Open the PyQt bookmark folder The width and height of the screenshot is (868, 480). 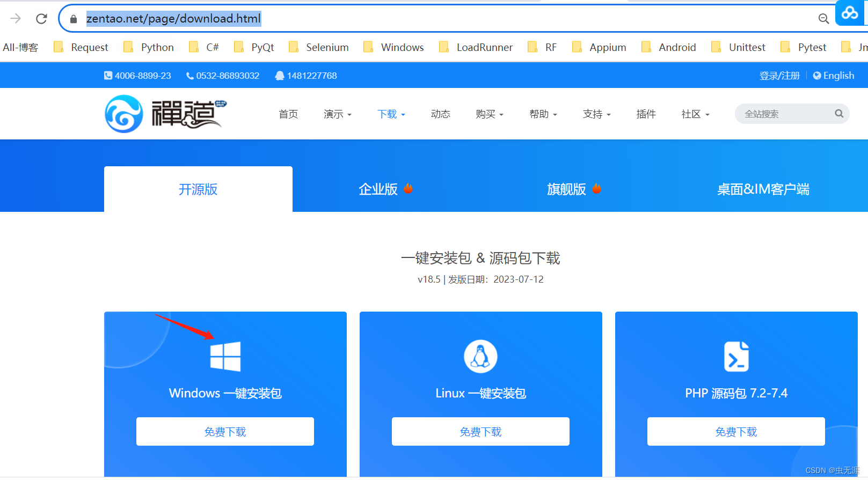click(x=254, y=47)
